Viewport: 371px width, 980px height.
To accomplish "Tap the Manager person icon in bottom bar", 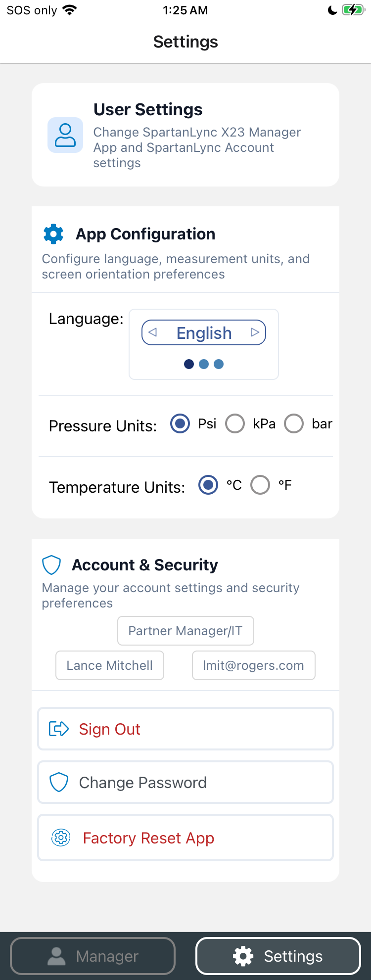I will tap(56, 956).
